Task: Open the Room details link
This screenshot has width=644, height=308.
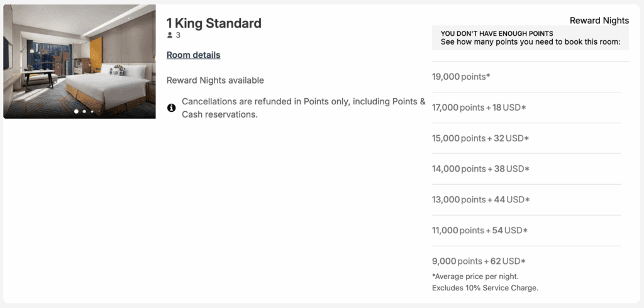Action: [193, 55]
